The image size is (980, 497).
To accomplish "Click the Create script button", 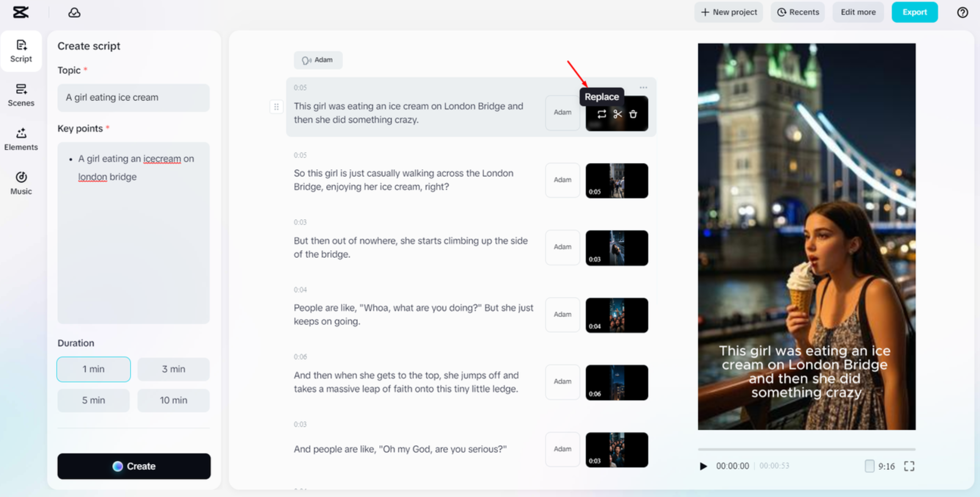I will coord(134,466).
